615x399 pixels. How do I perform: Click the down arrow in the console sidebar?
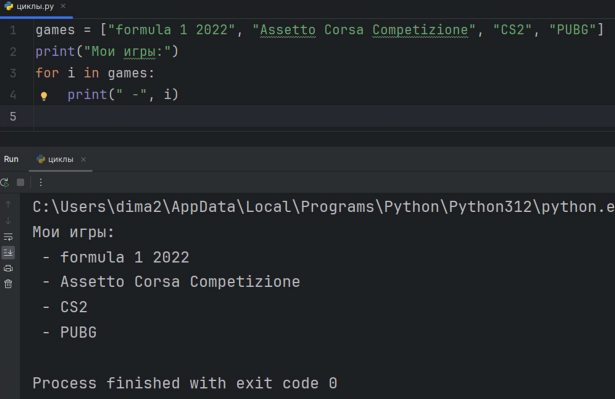click(8, 220)
